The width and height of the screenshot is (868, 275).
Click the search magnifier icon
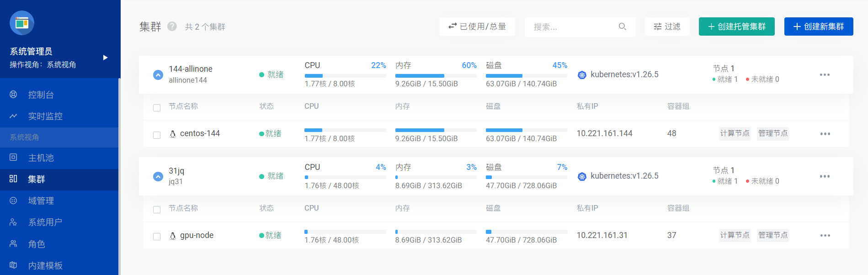(622, 26)
